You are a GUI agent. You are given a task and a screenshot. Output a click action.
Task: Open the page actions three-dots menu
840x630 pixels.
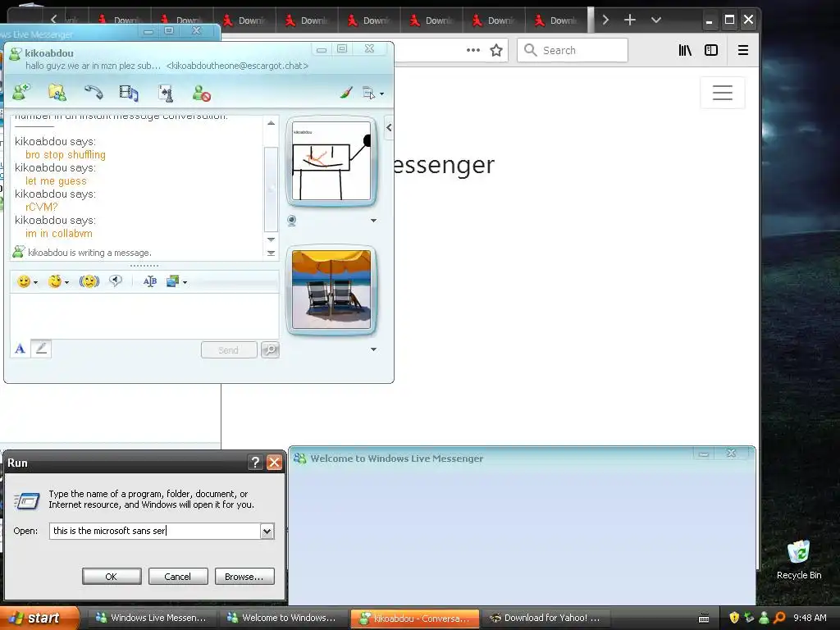(473, 50)
